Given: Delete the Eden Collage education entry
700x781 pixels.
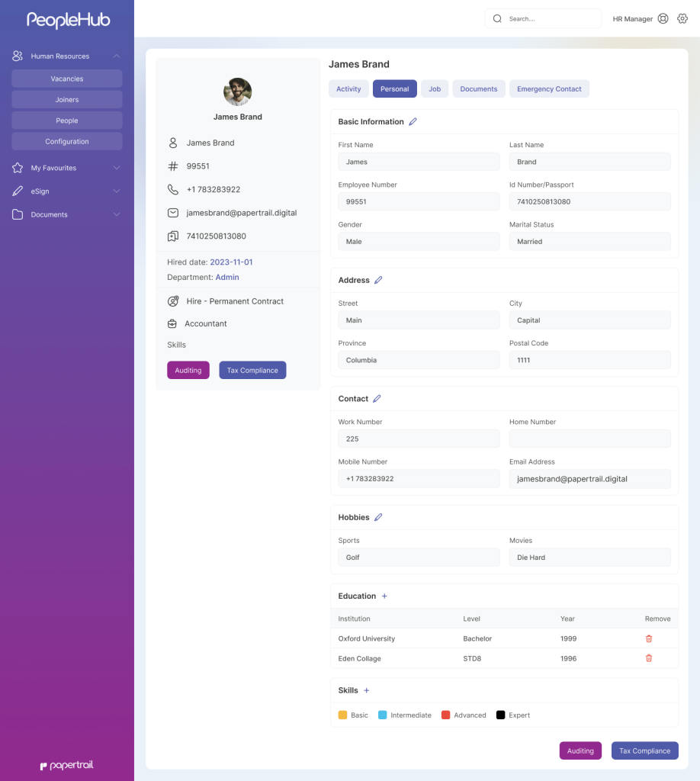Looking at the screenshot, I should click(x=648, y=658).
